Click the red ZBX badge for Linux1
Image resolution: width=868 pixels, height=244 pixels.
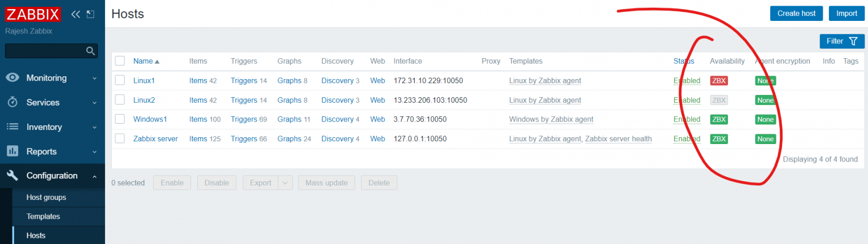click(719, 81)
